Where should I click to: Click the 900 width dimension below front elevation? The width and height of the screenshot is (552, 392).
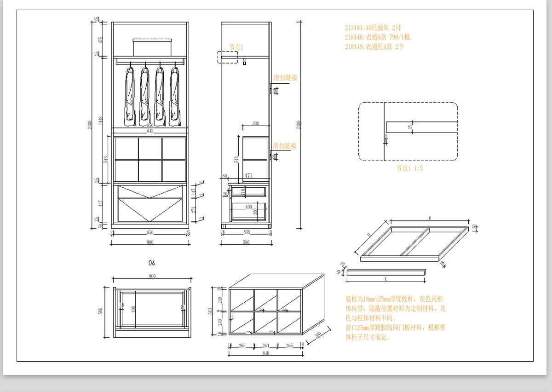point(150,242)
